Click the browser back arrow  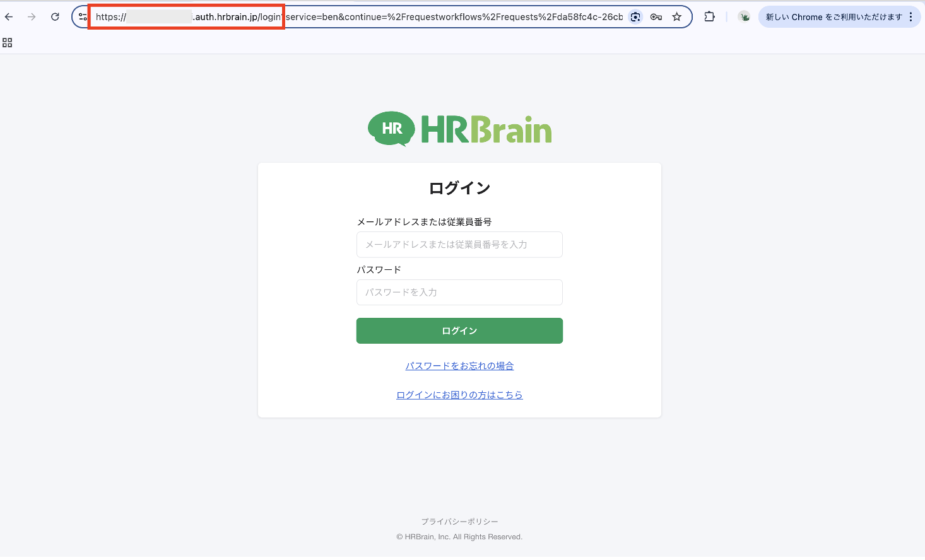[x=9, y=17]
